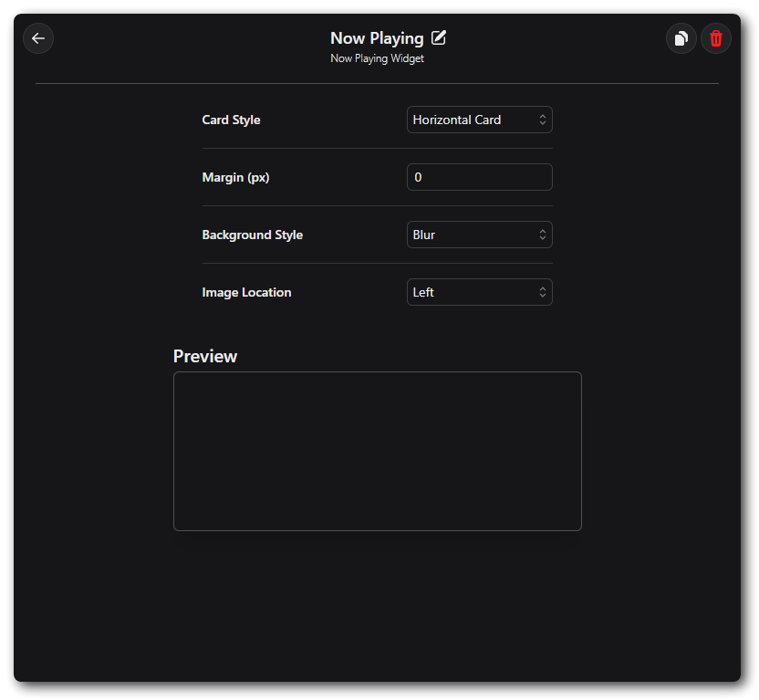The width and height of the screenshot is (759, 700).
Task: Delete the widget with the red trash icon
Action: 716,38
